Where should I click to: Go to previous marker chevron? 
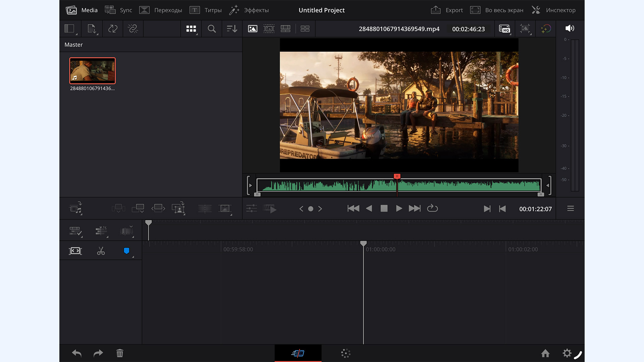[x=301, y=209]
